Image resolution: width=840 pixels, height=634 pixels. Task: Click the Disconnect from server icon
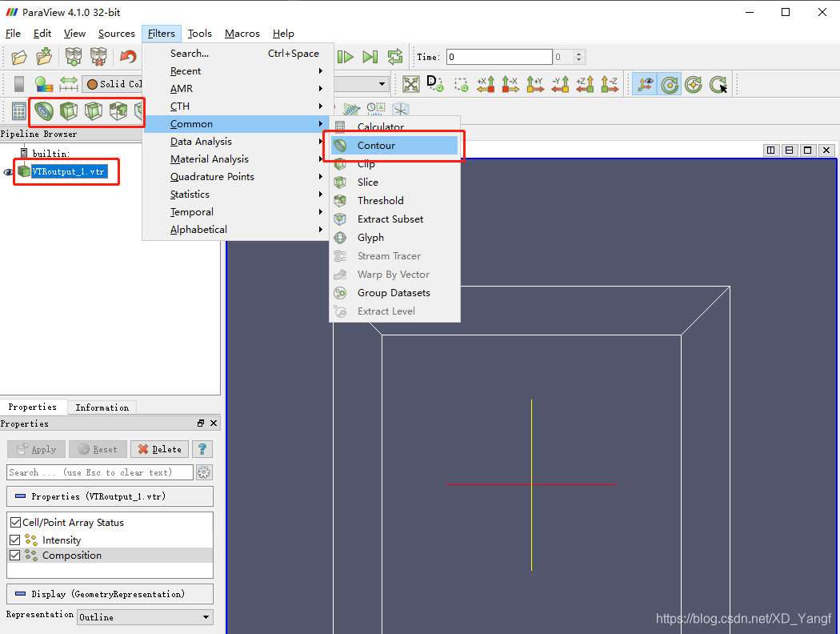coord(98,56)
